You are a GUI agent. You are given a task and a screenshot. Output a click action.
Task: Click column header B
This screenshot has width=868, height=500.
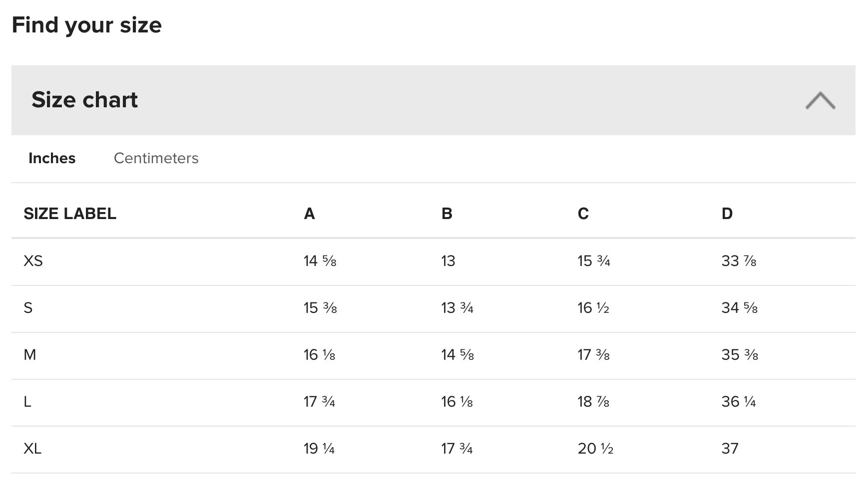coord(446,214)
